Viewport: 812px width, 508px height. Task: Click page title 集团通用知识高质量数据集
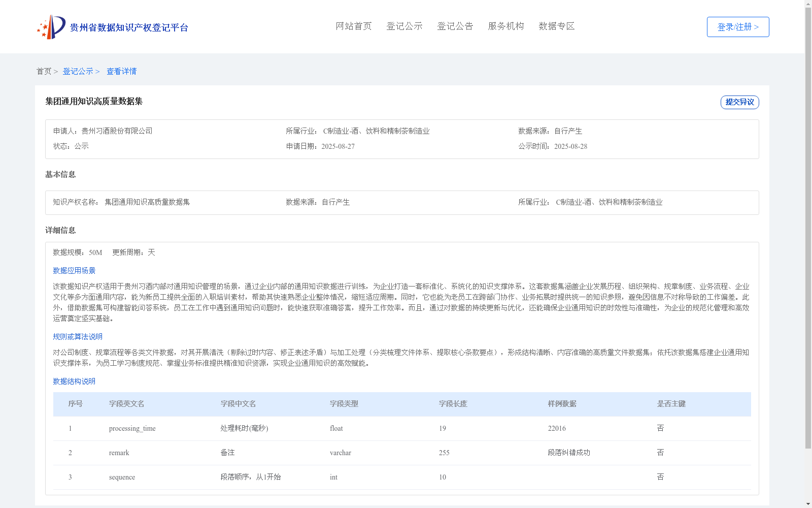click(x=94, y=101)
